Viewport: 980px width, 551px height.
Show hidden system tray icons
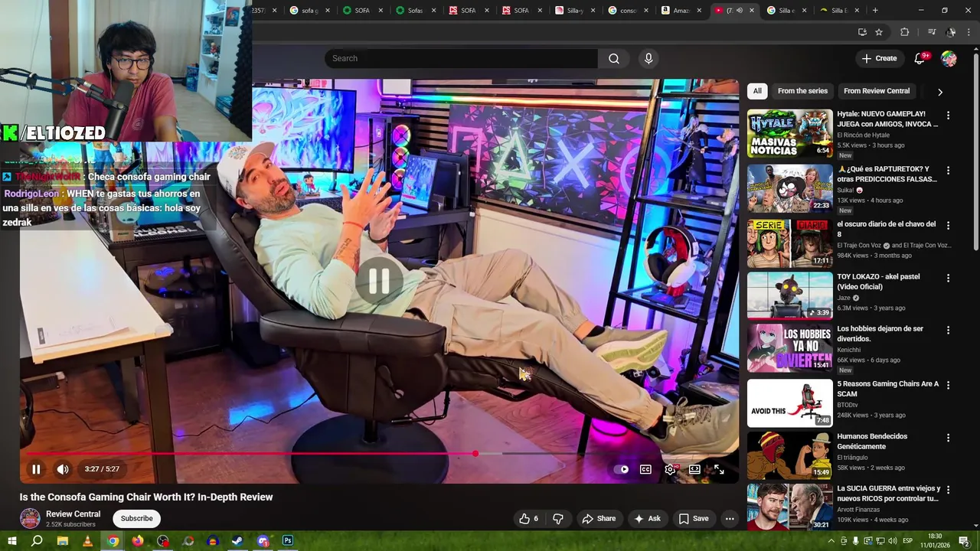click(831, 541)
